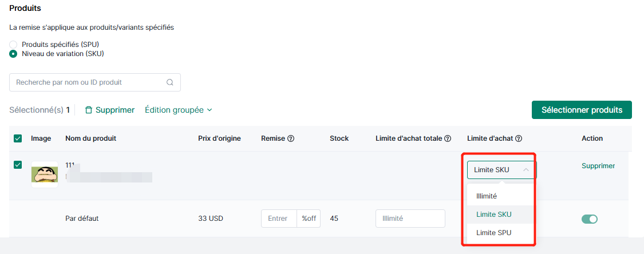Collapse the Limite SKU dropdown
The height and width of the screenshot is (254, 644).
[501, 169]
